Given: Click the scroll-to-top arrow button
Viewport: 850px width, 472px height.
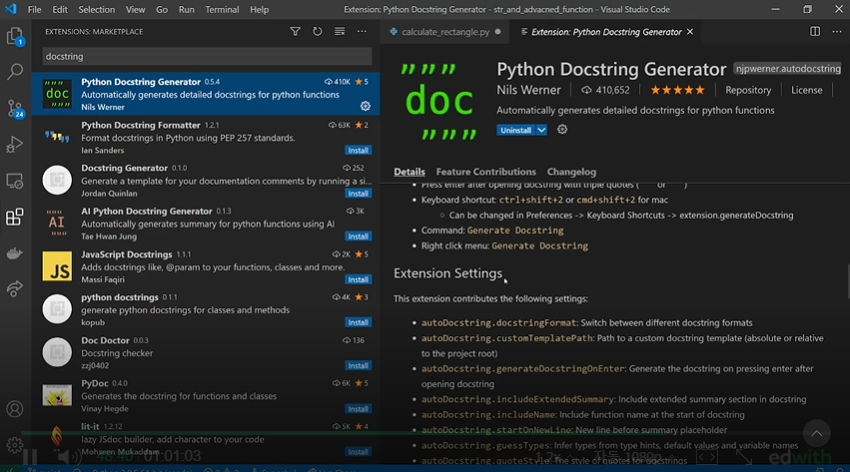Looking at the screenshot, I should [816, 433].
